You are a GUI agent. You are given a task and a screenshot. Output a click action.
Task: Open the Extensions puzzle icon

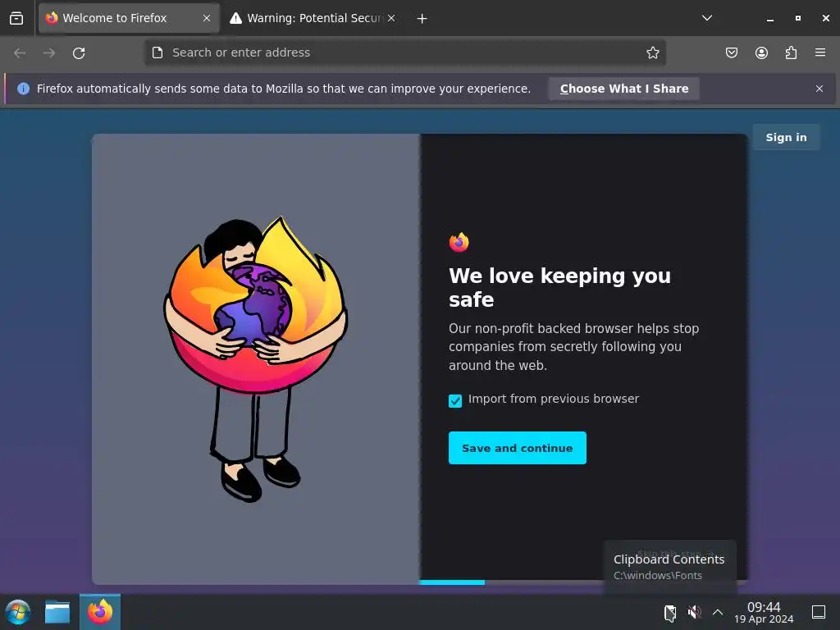pos(791,52)
